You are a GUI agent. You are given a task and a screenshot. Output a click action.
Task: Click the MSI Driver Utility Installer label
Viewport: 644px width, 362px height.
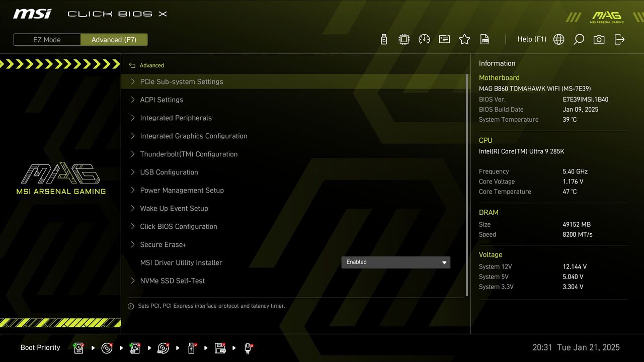181,262
